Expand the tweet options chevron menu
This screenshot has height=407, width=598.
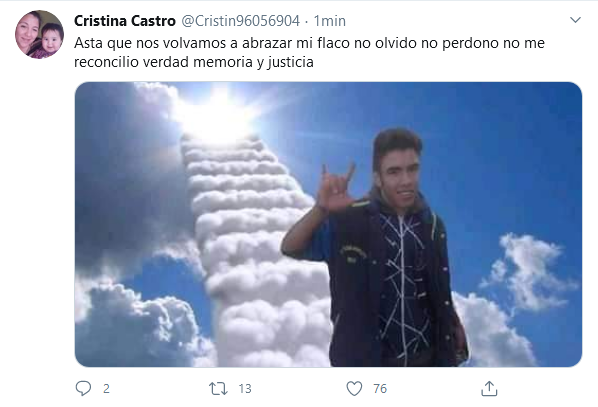point(575,20)
